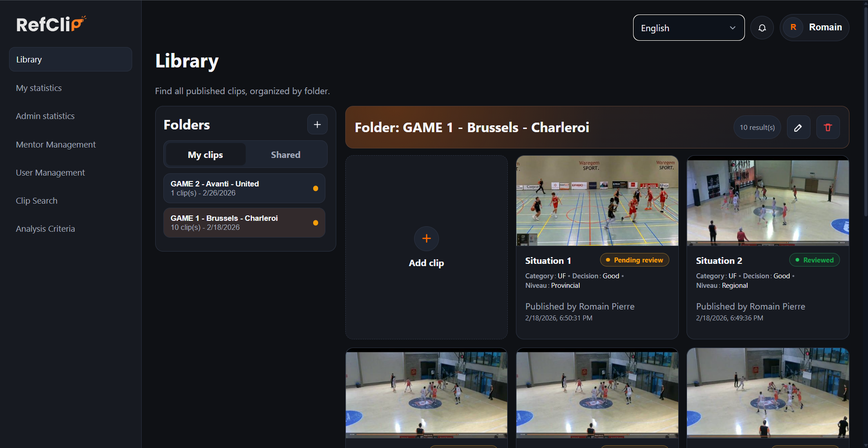Go to Clip Search page
This screenshot has height=448, width=868.
pyautogui.click(x=37, y=200)
